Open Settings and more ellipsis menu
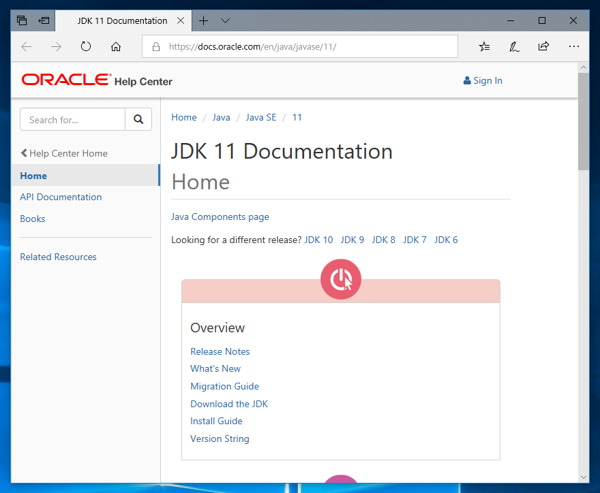Viewport: 600px width, 493px height. [x=574, y=46]
